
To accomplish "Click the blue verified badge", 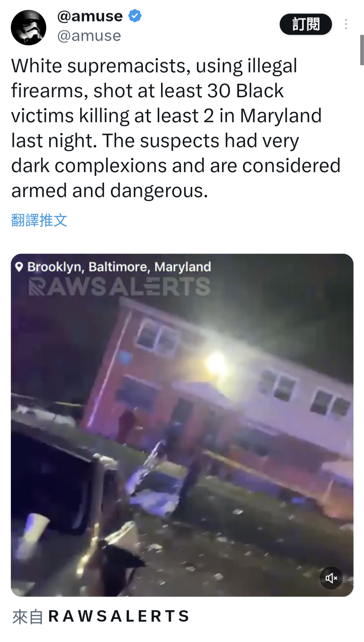I will [x=135, y=16].
